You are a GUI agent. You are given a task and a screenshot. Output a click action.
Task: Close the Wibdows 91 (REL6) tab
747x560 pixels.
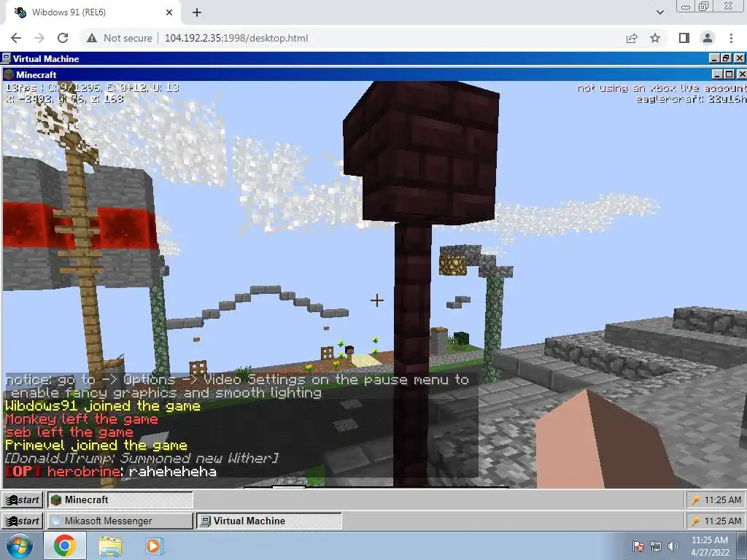169,12
